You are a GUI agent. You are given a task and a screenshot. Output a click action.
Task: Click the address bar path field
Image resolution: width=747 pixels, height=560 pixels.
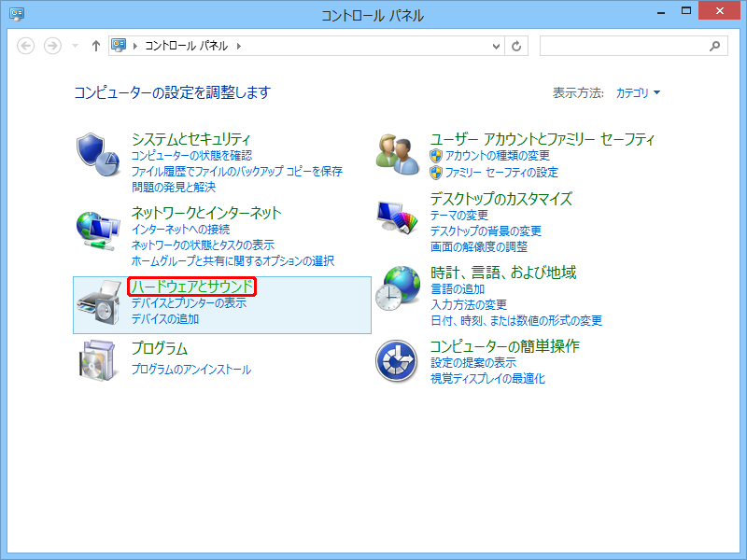(x=306, y=46)
